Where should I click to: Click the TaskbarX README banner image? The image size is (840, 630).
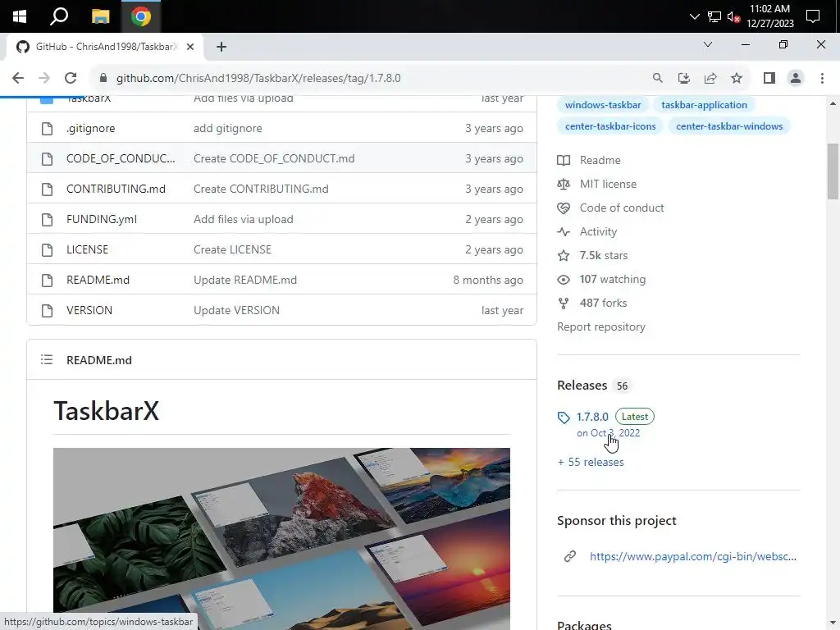(x=281, y=538)
